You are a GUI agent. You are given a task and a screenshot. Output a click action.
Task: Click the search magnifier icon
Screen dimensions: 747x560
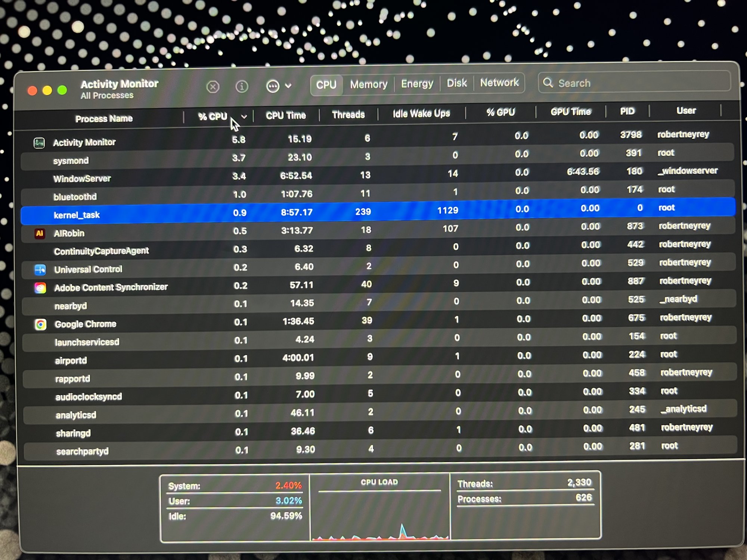coord(548,83)
